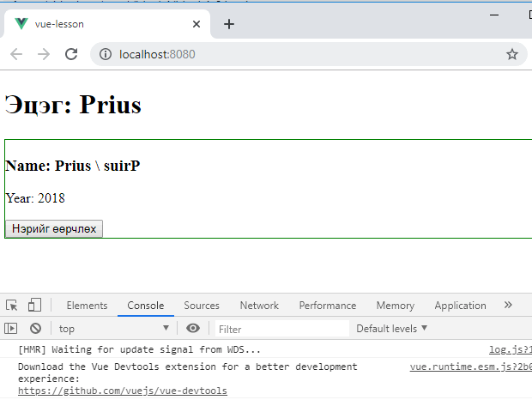Screen dimensions: 532x400
Task: Open the vue-devtools GitHub link
Action: [x=123, y=391]
